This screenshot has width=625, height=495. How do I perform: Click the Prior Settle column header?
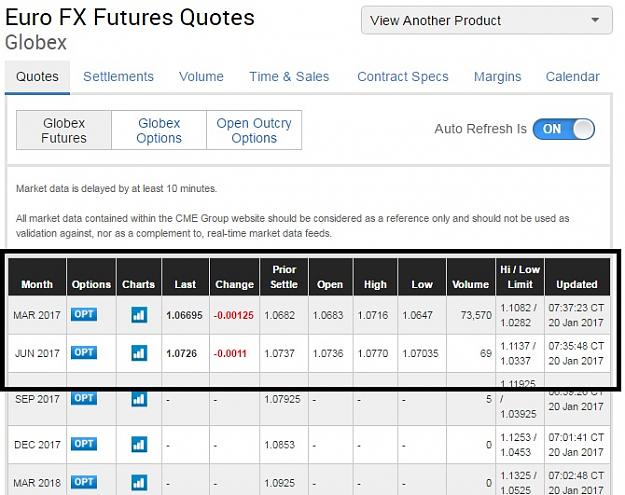pyautogui.click(x=284, y=277)
